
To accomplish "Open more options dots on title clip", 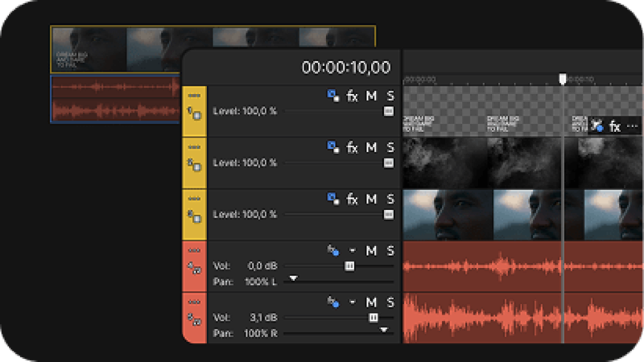I will 633,126.
